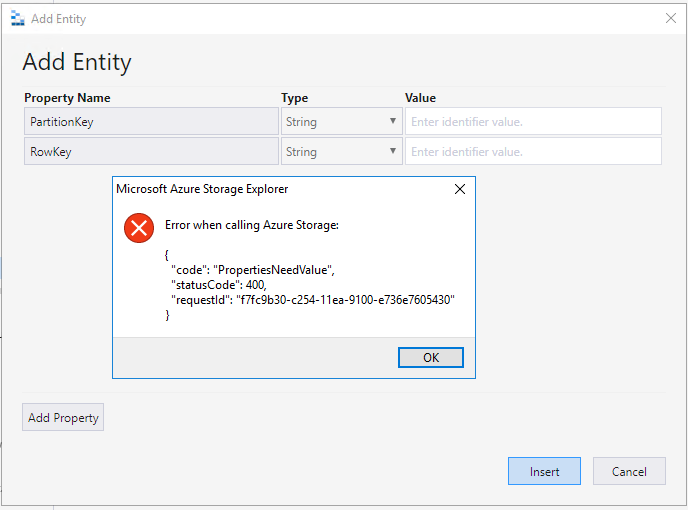Screen dimensions: 688x510
Task: Click the Property Name column header
Action: (x=67, y=98)
